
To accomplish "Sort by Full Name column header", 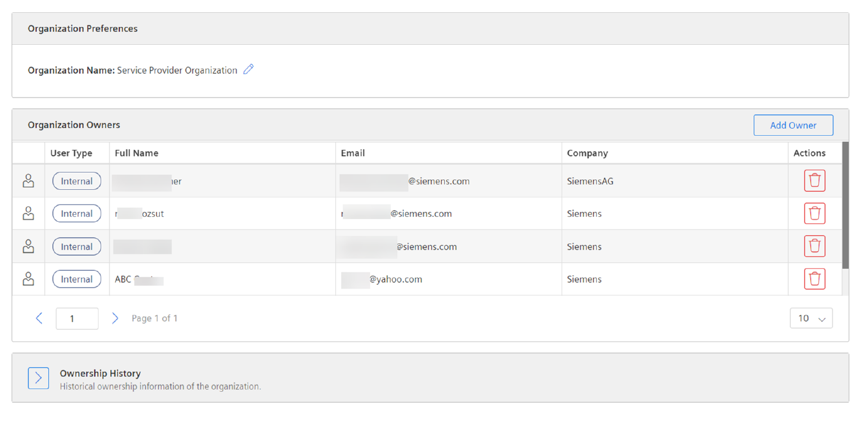I will (x=136, y=153).
